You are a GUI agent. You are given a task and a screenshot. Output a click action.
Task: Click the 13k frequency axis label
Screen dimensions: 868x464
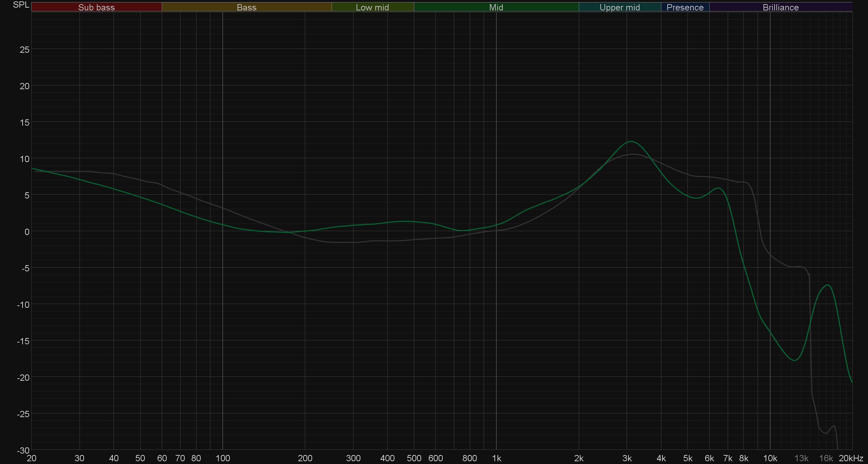click(x=801, y=458)
